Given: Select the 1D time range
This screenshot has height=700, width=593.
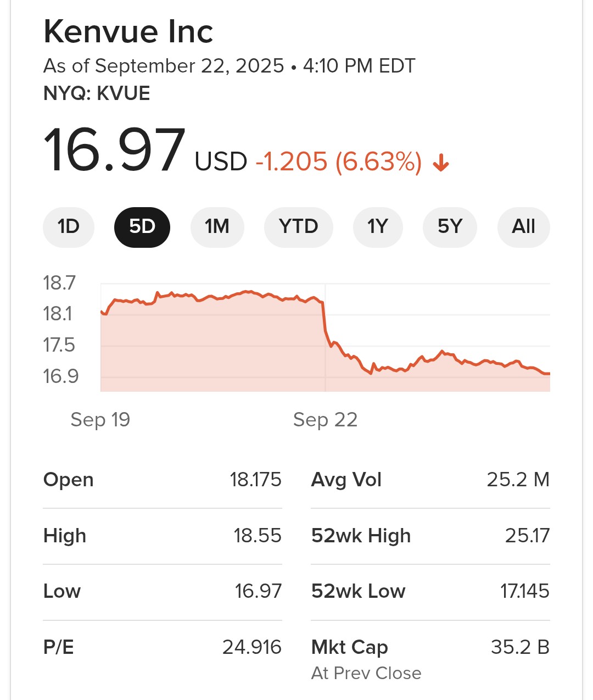Looking at the screenshot, I should [x=69, y=226].
